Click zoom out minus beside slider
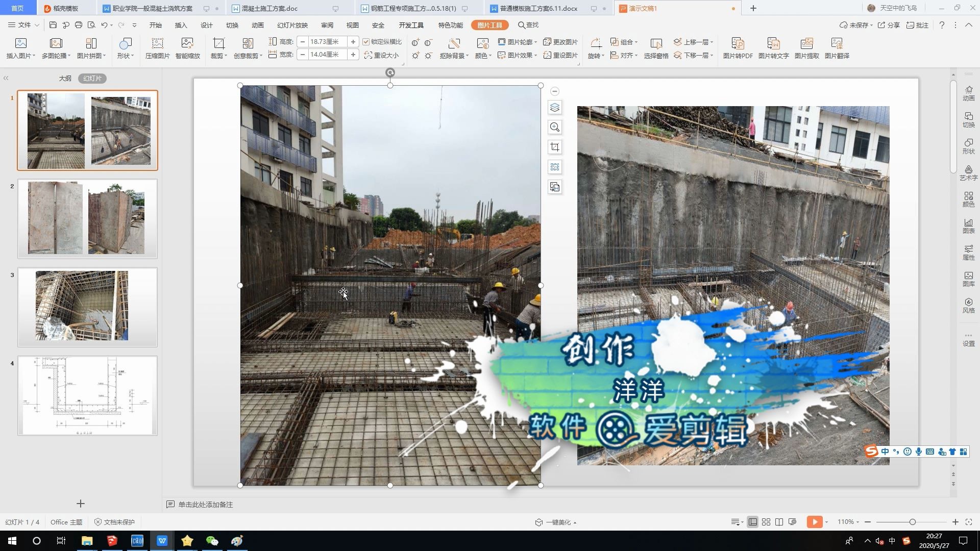 [x=867, y=522]
